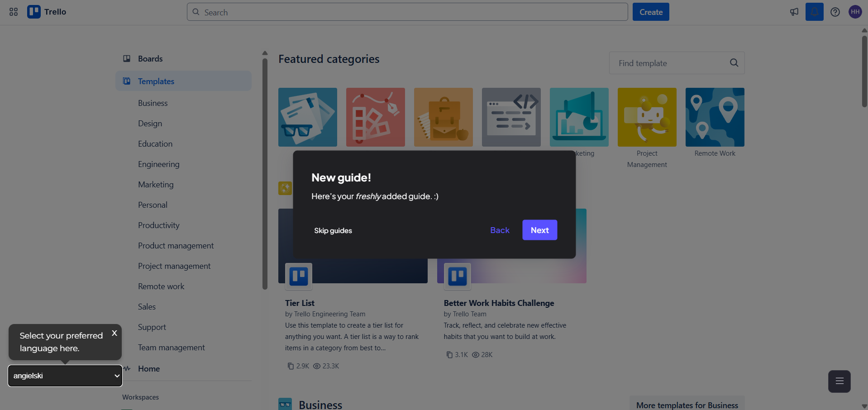Choose Remote work sidebar category

coord(161,286)
